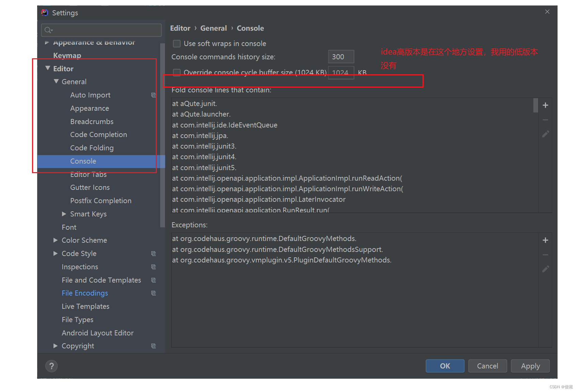Open File and Code Templates settings
Image resolution: width=578 pixels, height=392 pixels.
point(101,280)
